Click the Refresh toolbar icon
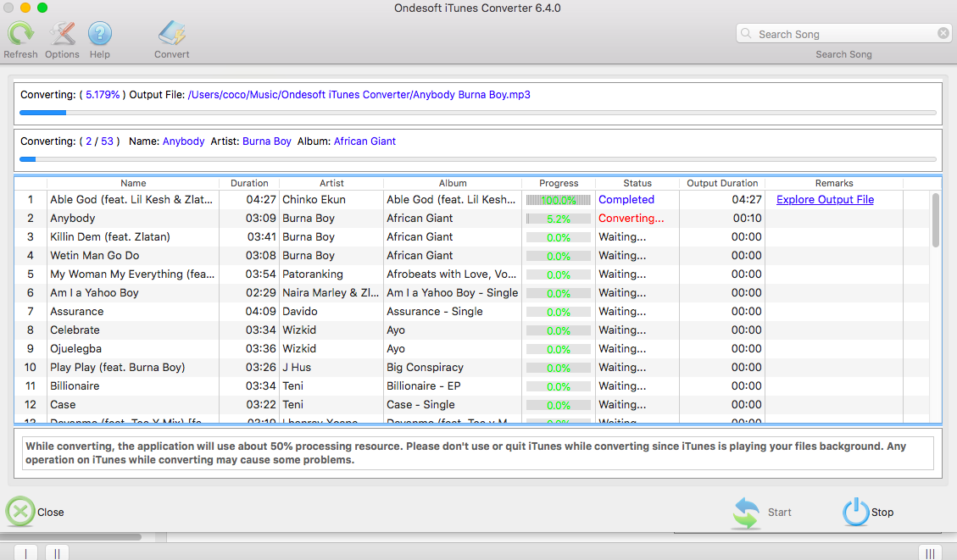 (x=20, y=34)
